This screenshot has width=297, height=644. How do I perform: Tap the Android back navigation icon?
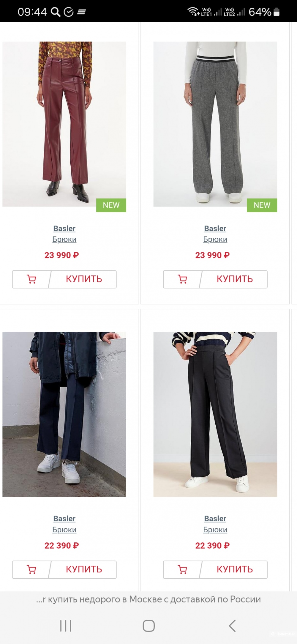[232, 626]
